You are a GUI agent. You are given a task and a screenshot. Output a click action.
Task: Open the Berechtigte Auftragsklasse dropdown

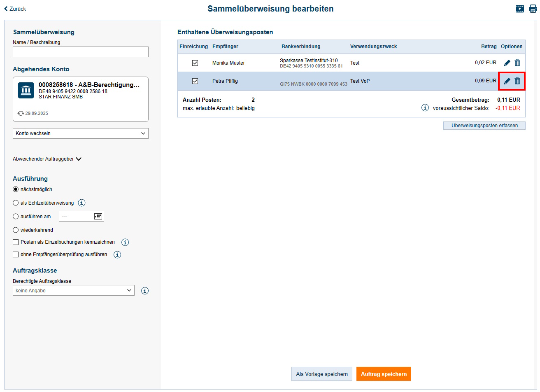pyautogui.click(x=73, y=290)
